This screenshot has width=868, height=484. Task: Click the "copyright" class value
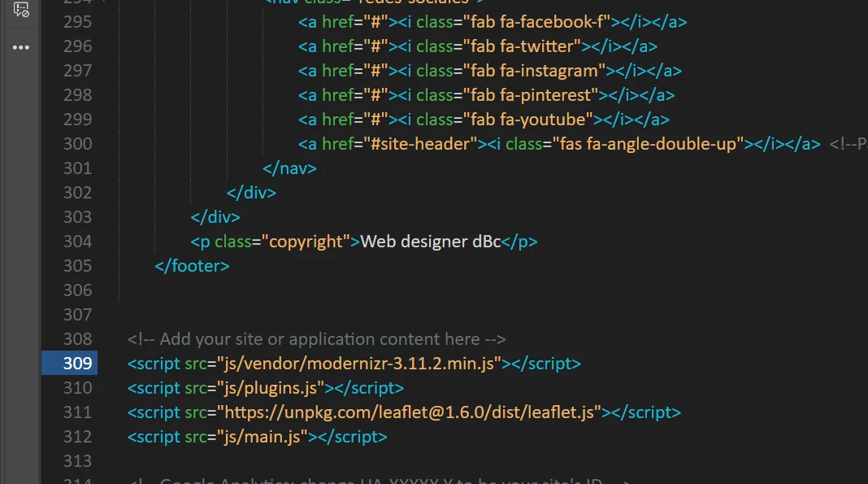[306, 242]
